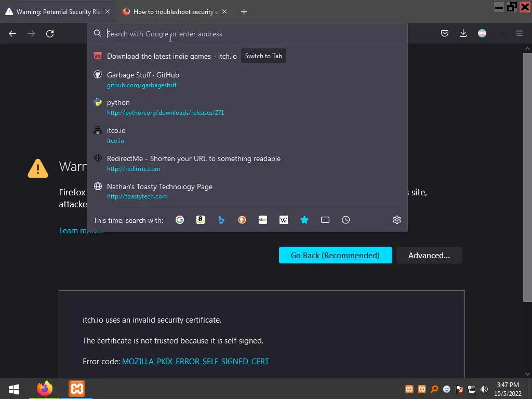
Task: Search bookmarks using the star icon
Action: pyautogui.click(x=304, y=220)
